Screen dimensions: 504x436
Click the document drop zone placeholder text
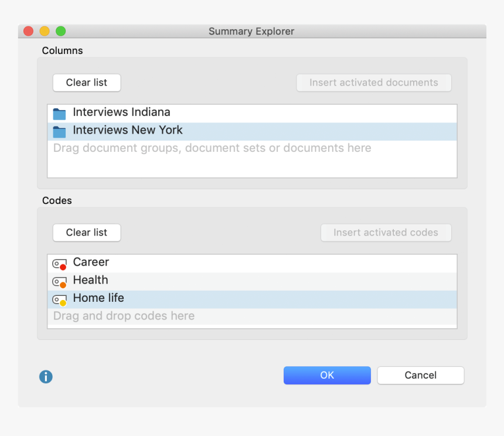point(212,148)
